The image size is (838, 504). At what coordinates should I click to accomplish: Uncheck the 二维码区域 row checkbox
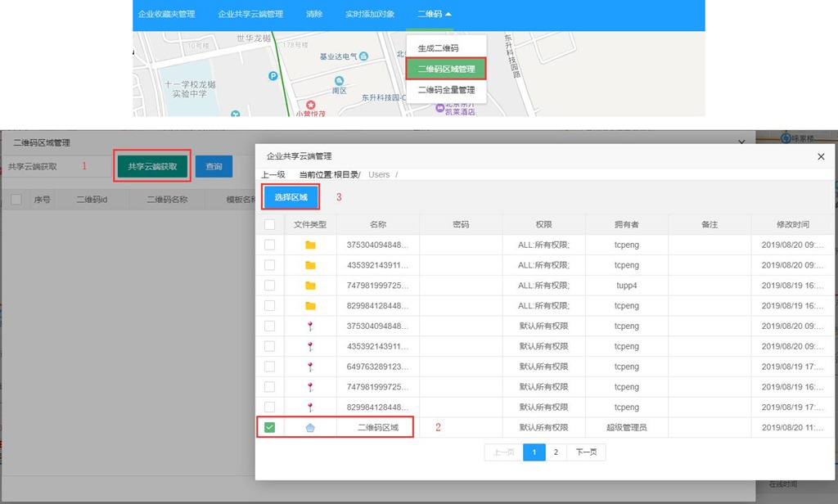click(269, 427)
